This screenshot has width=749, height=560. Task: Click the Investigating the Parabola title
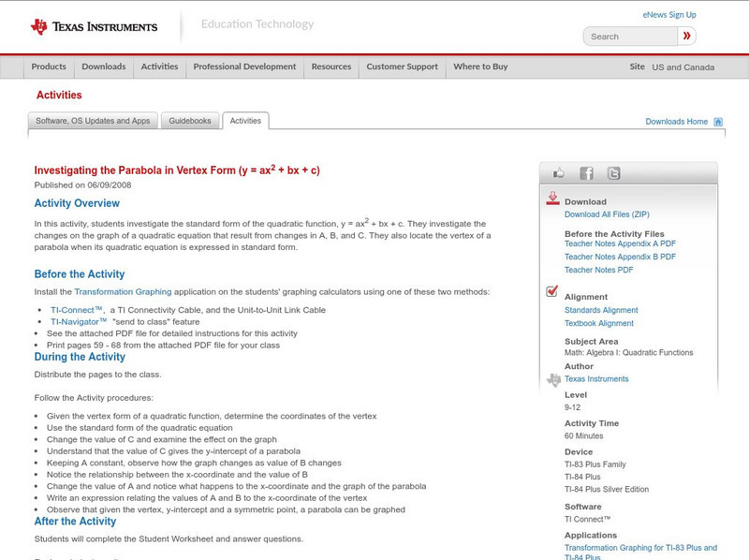point(177,170)
